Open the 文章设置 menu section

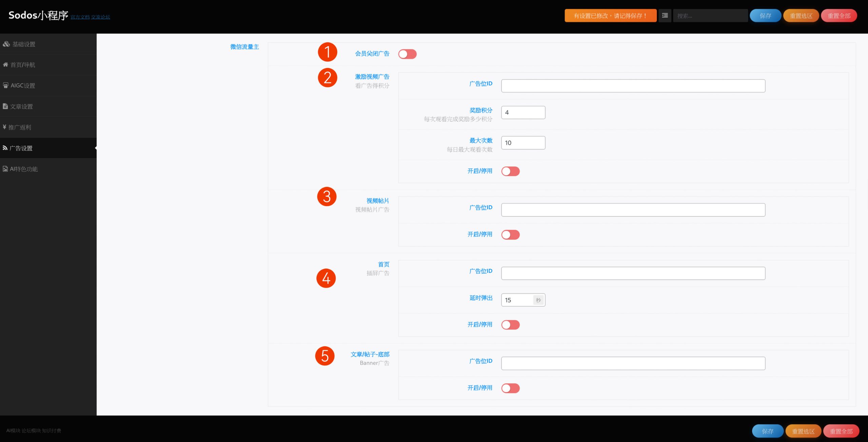[21, 106]
